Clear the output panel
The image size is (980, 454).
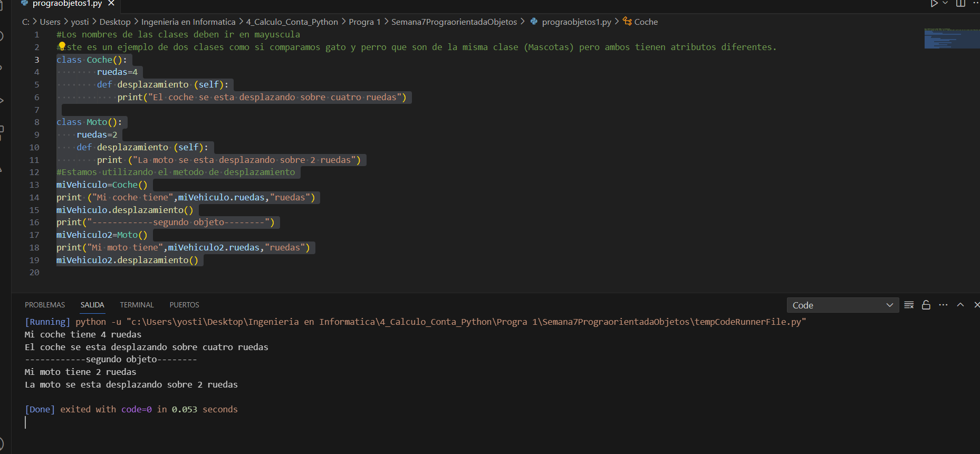pyautogui.click(x=909, y=305)
